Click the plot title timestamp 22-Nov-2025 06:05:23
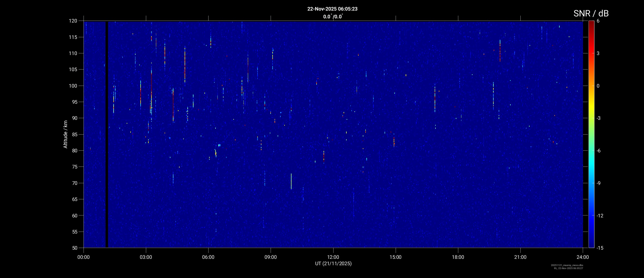 coord(332,9)
